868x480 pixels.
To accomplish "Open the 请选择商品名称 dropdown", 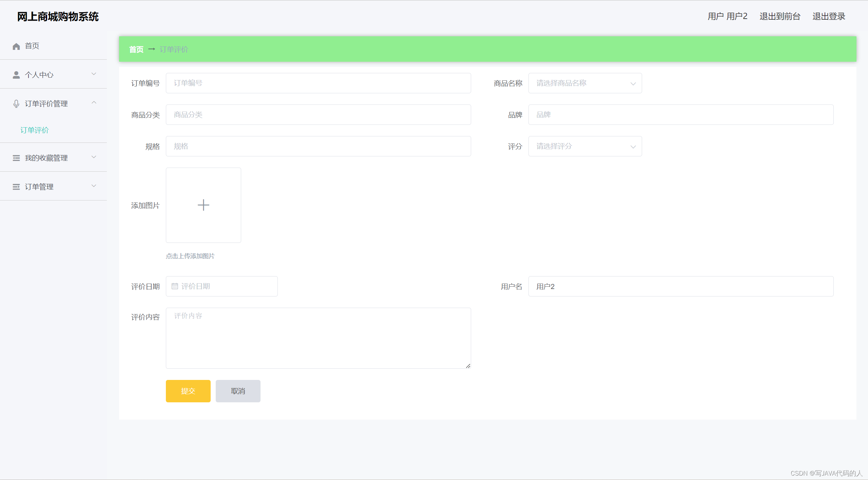I will coord(585,83).
